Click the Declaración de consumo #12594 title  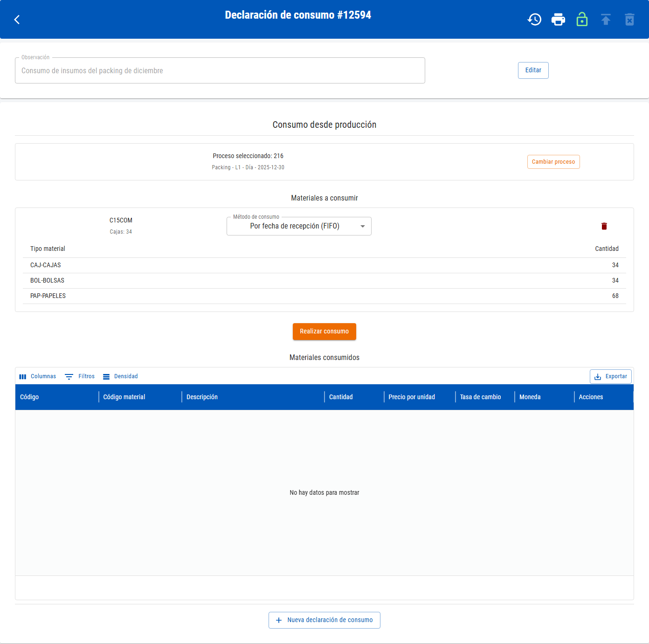pos(298,15)
